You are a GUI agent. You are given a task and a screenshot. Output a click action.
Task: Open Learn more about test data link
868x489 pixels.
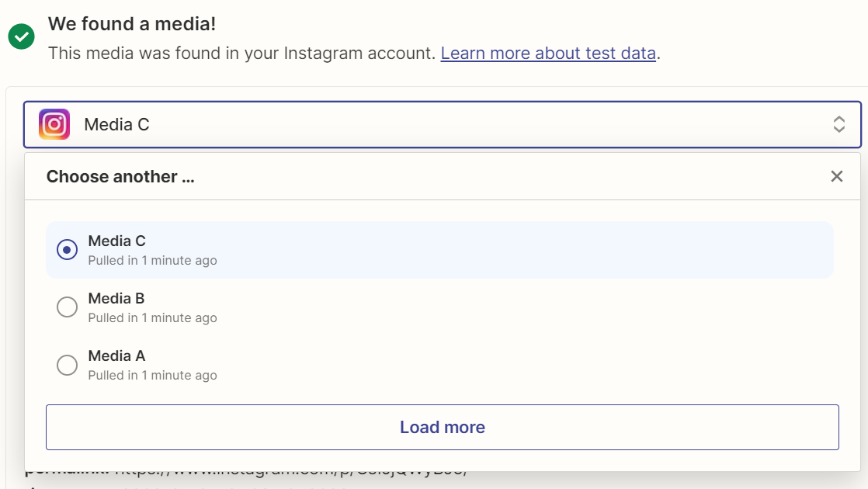tap(548, 54)
